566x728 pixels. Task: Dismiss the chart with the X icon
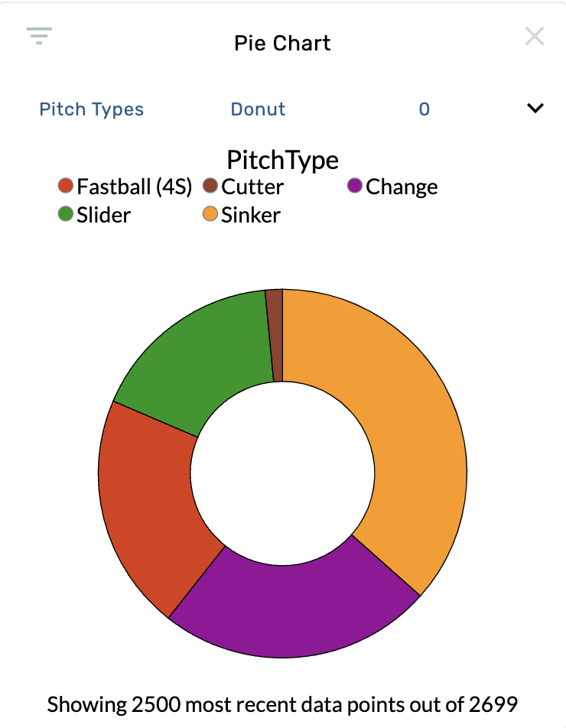pyautogui.click(x=535, y=36)
